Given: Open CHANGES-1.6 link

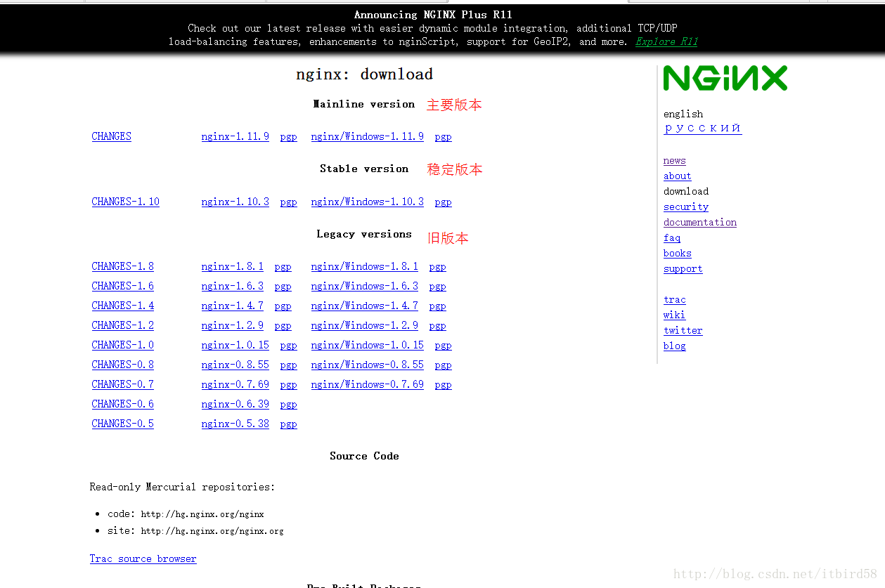Looking at the screenshot, I should (122, 286).
